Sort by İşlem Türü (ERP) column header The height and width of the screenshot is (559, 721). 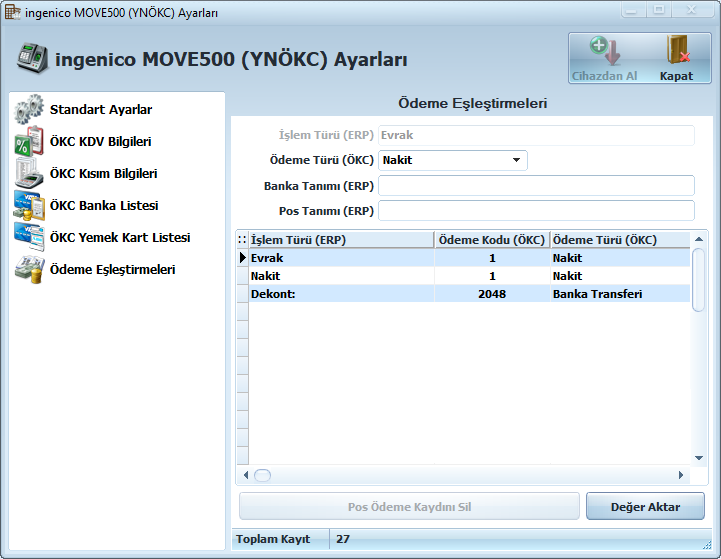341,240
